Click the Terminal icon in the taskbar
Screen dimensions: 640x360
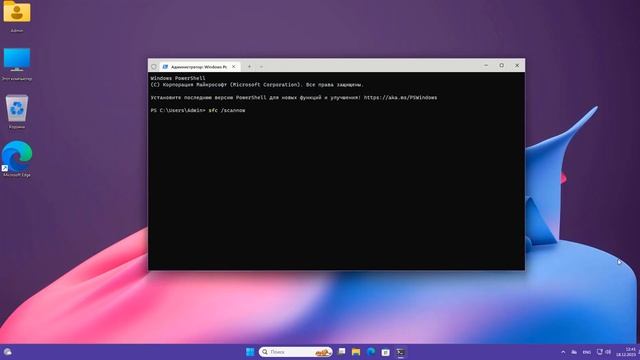coord(400,352)
